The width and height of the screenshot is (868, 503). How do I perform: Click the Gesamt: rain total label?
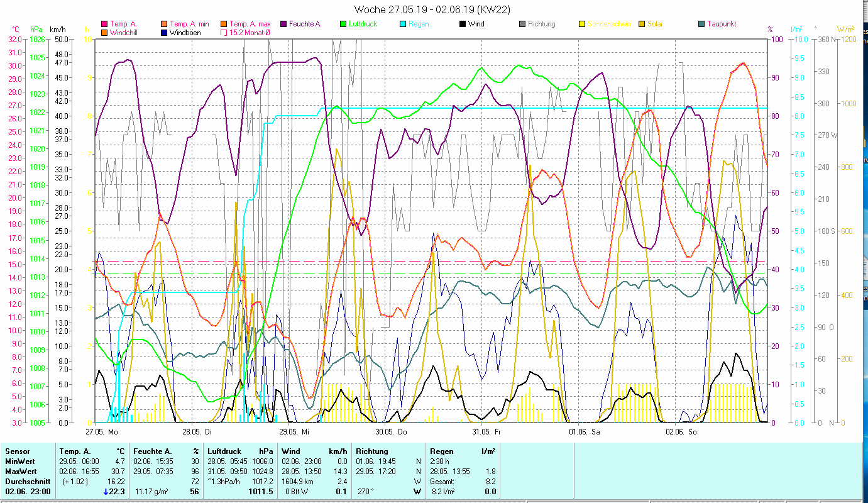tap(442, 482)
